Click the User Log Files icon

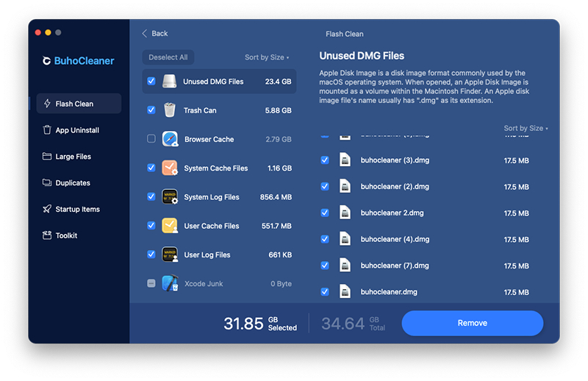(170, 254)
